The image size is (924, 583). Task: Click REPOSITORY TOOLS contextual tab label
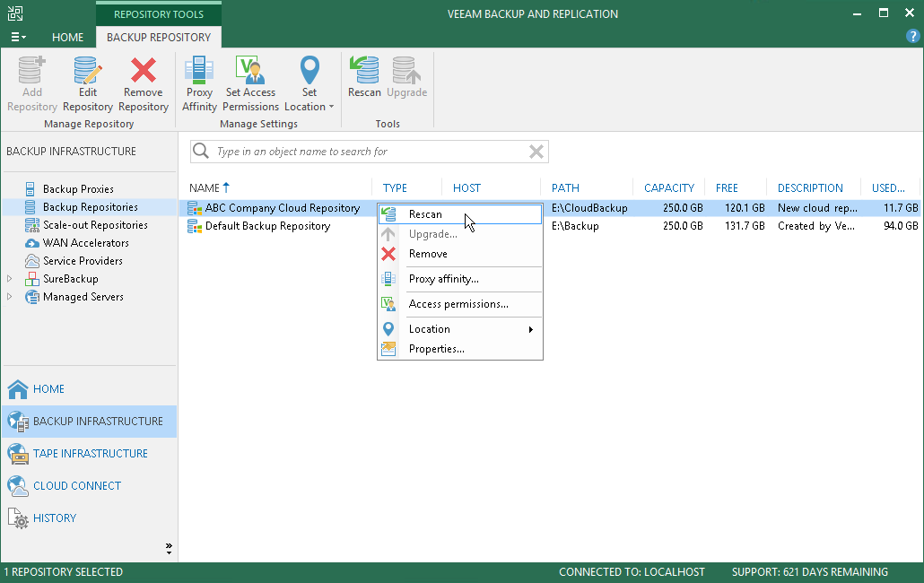click(159, 14)
